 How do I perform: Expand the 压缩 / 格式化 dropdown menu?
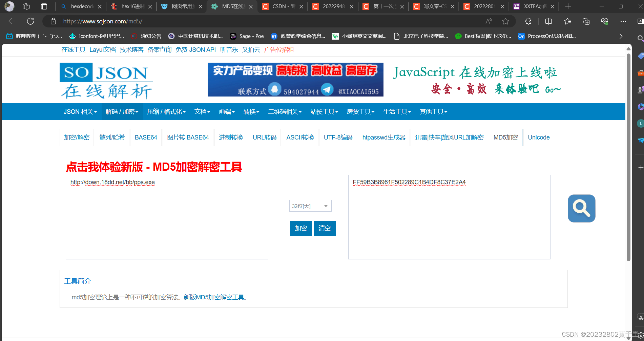coord(166,112)
